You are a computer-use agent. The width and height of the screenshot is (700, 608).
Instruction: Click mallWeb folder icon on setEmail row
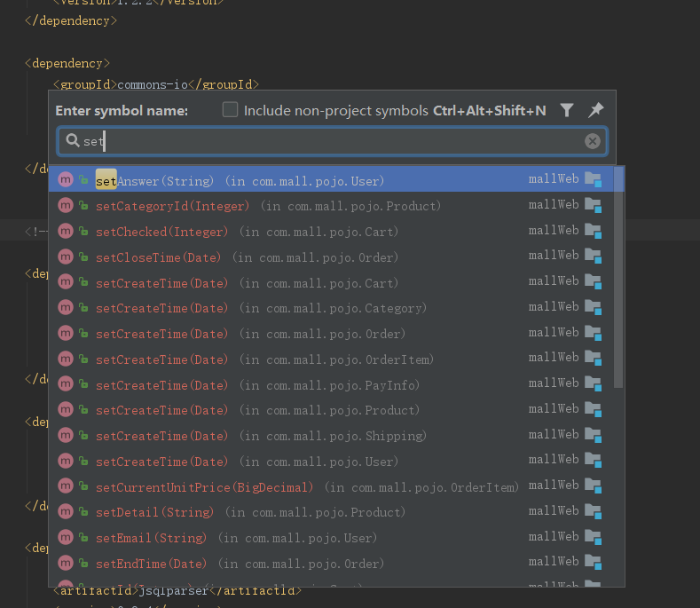[594, 537]
